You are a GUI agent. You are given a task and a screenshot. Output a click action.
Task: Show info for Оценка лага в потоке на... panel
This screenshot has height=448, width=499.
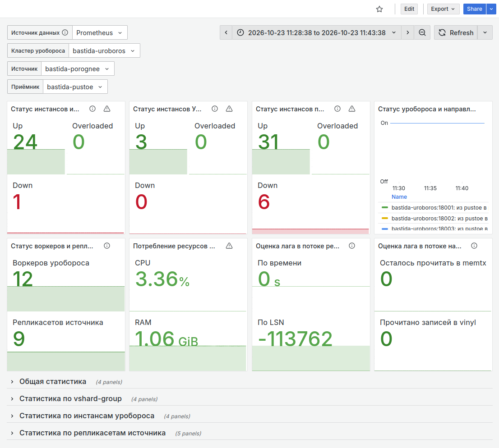[x=474, y=246]
